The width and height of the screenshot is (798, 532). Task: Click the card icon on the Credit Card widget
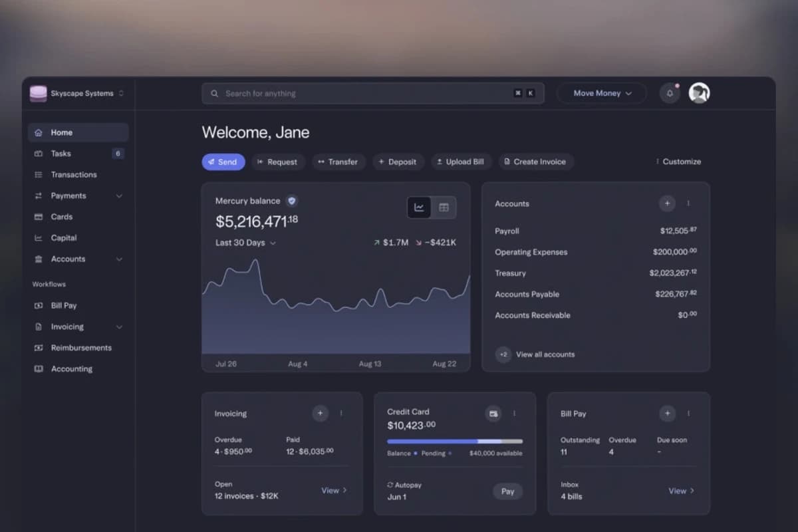tap(493, 413)
